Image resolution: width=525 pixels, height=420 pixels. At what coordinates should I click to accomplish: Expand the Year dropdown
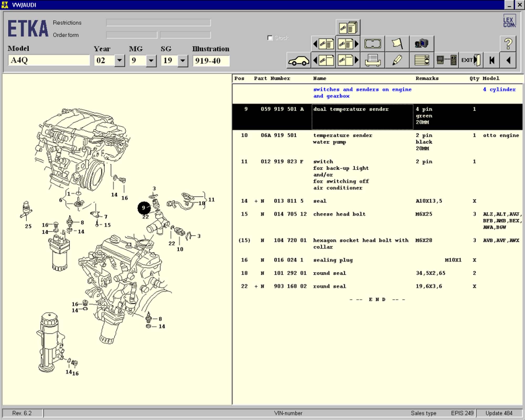(x=119, y=61)
